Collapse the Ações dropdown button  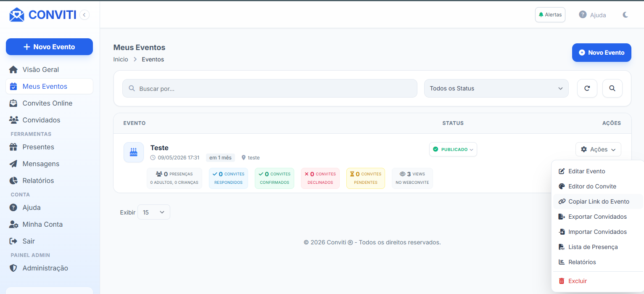click(598, 149)
